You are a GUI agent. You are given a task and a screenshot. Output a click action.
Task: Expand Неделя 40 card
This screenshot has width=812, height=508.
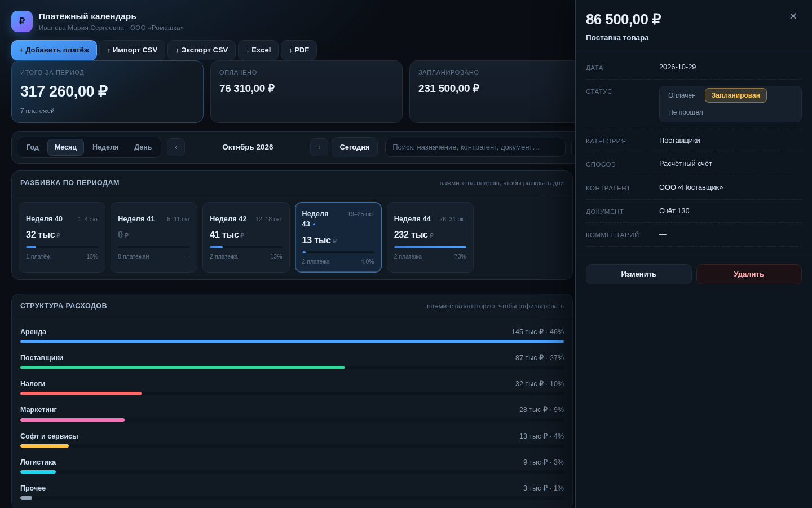coord(62,238)
